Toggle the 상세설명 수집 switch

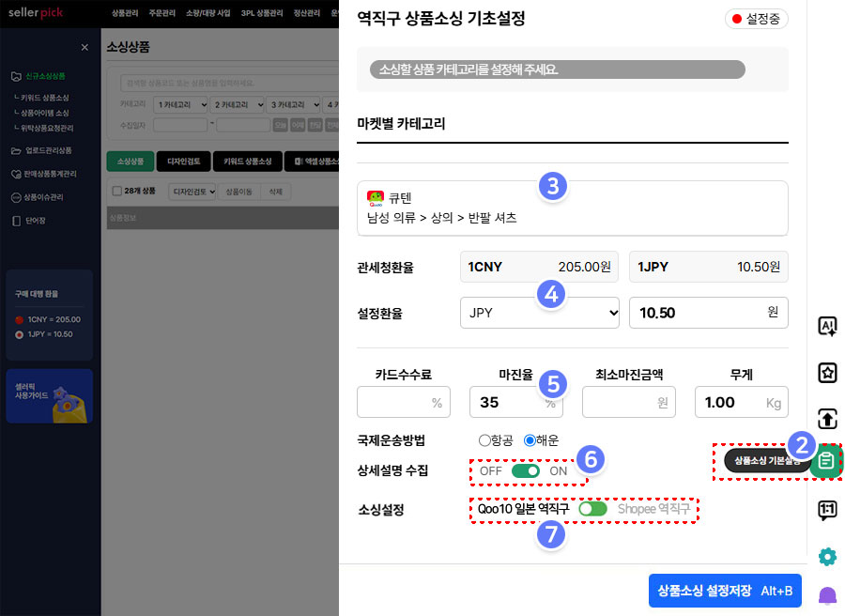click(526, 470)
